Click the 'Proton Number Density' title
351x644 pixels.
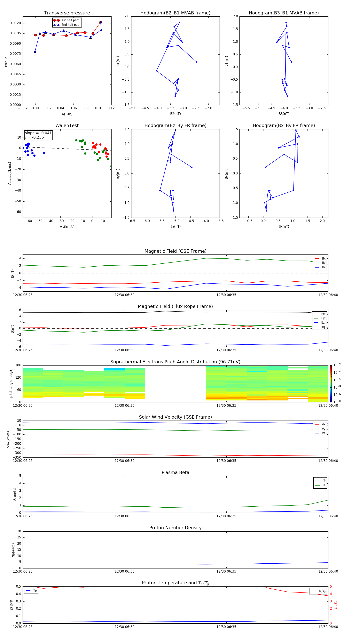coord(175,528)
